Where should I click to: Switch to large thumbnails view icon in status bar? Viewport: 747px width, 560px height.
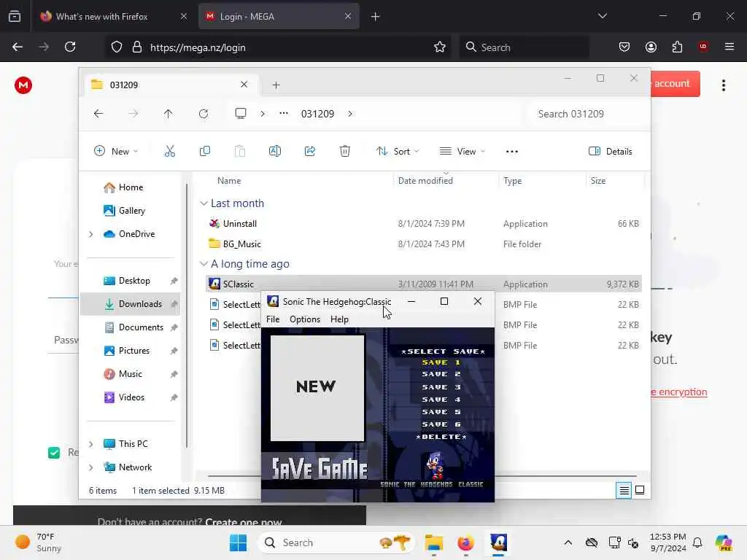pyautogui.click(x=640, y=490)
